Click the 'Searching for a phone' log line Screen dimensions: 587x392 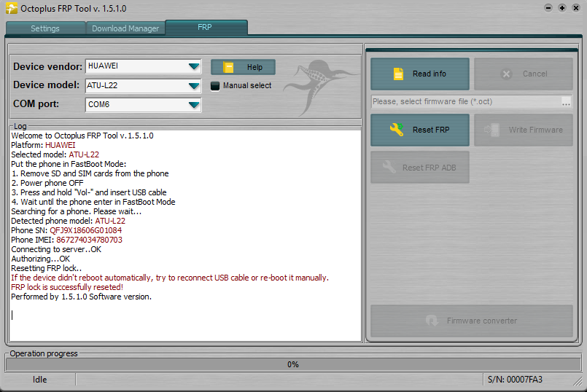(x=77, y=211)
